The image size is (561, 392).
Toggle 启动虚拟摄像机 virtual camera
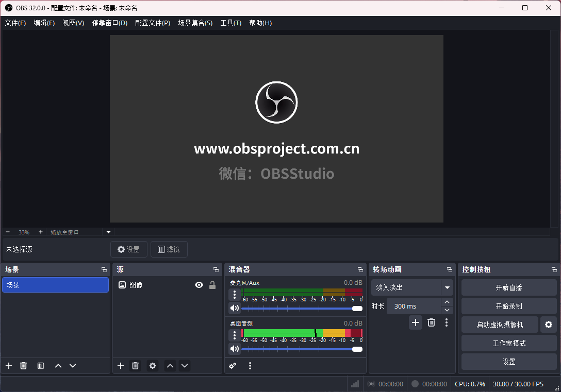[500, 325]
